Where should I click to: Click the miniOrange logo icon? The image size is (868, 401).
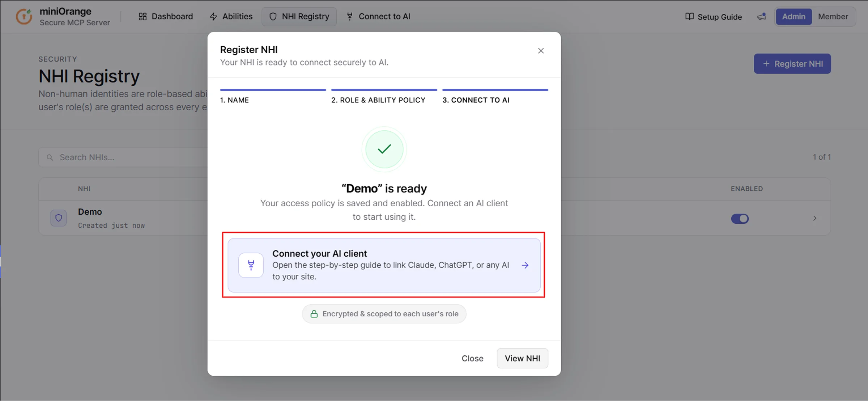pyautogui.click(x=24, y=17)
